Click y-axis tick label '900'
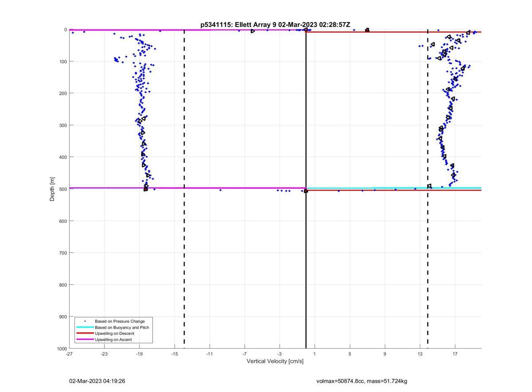 (63, 317)
